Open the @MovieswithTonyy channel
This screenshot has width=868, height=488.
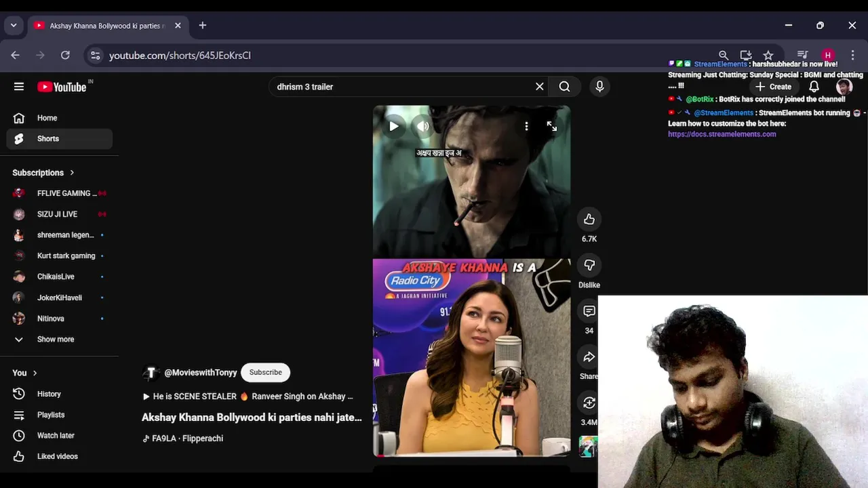201,373
